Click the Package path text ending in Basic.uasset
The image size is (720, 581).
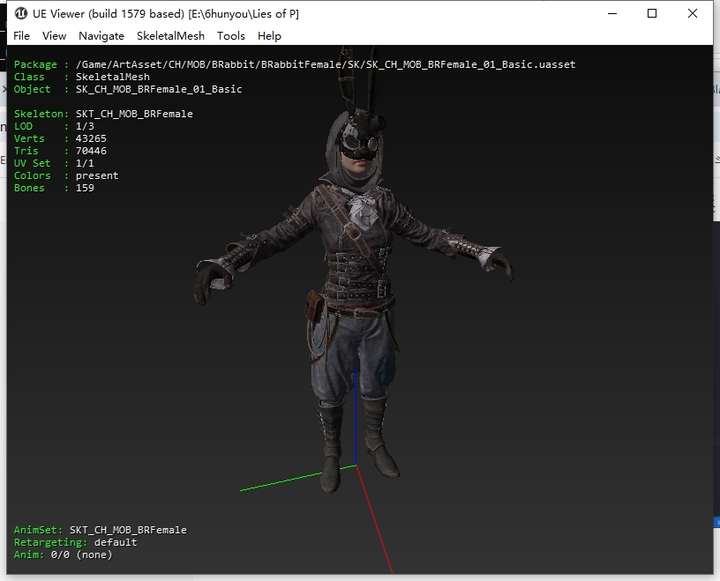[x=326, y=64]
